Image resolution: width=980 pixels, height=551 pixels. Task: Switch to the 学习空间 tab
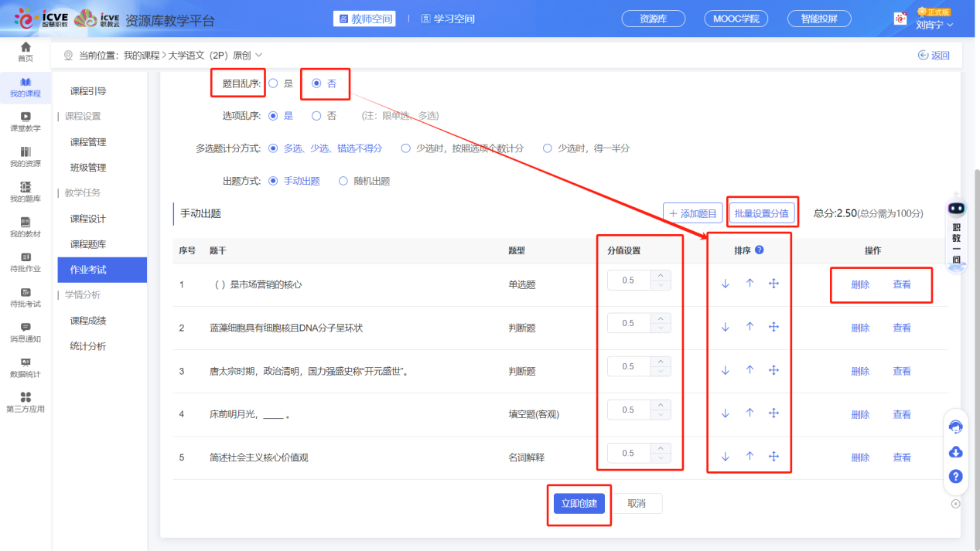point(449,19)
